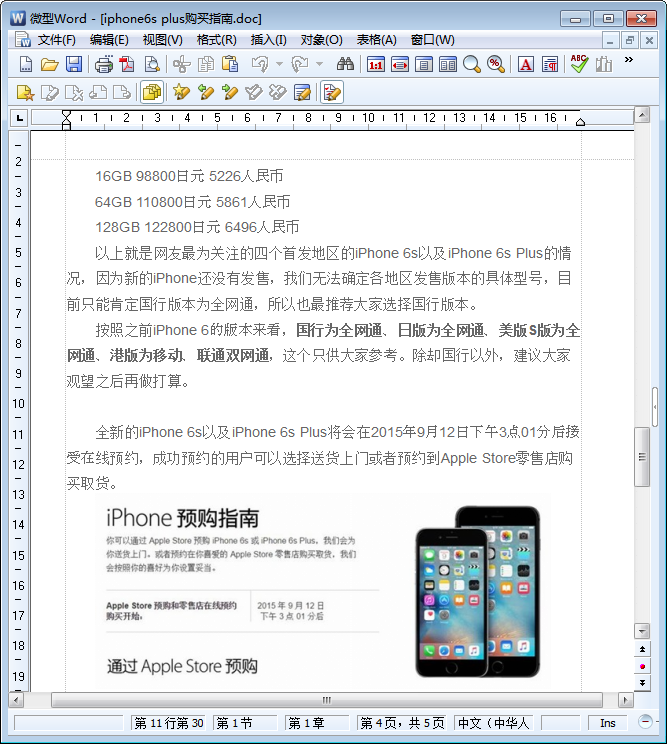Open the 编辑(E) menu

pos(109,40)
